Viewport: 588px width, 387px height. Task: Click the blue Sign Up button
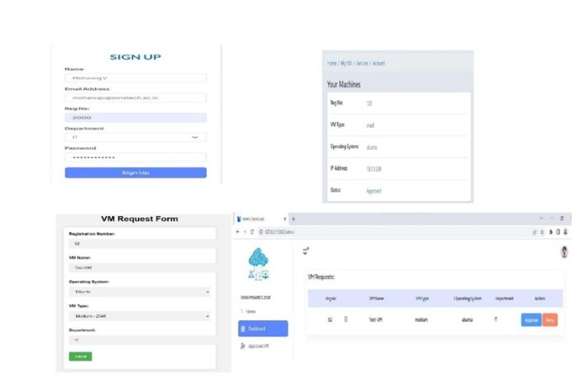tap(136, 173)
